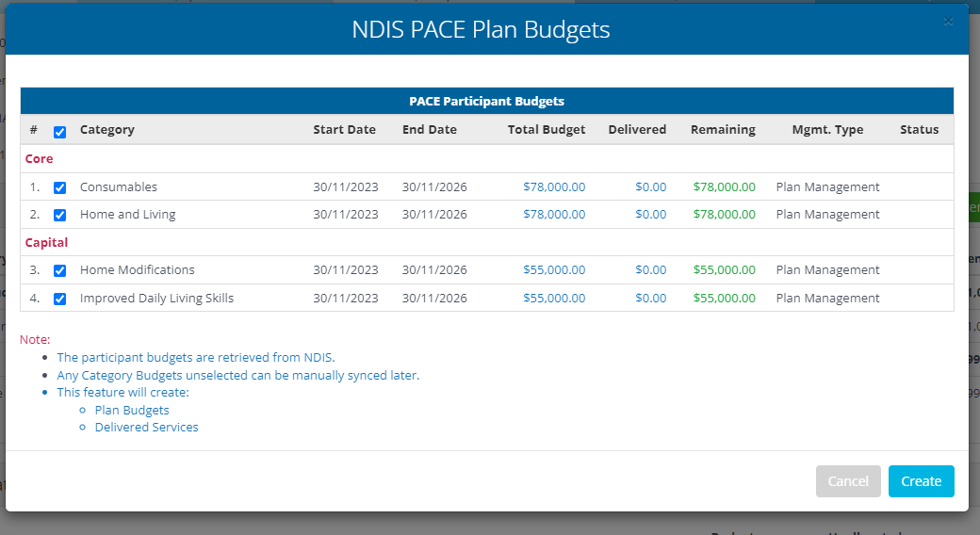The width and height of the screenshot is (980, 535).
Task: Click the Mgmt. Type column header
Action: tap(827, 129)
